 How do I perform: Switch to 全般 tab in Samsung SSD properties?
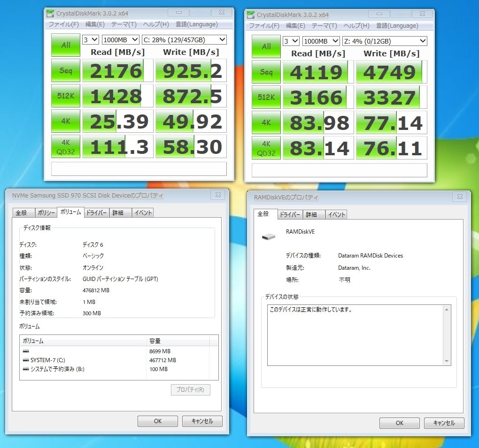(x=24, y=213)
